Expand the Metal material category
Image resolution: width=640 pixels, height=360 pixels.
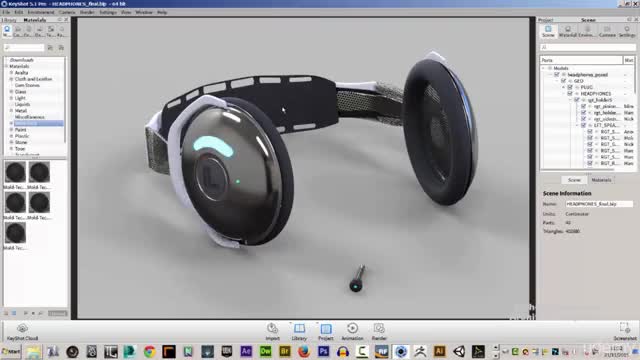point(11,111)
